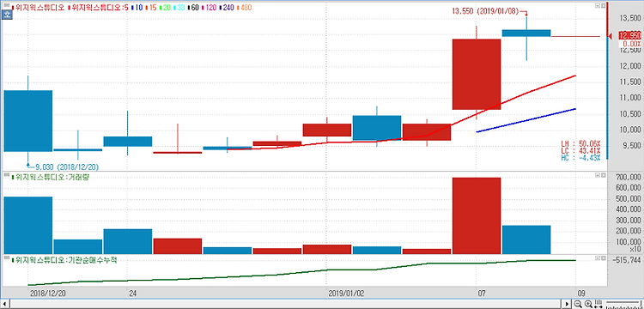Image resolution: width=644 pixels, height=309 pixels.
Task: Click the 위지윅스튜디오:거래량 volume indicator label
Action: click(x=51, y=178)
